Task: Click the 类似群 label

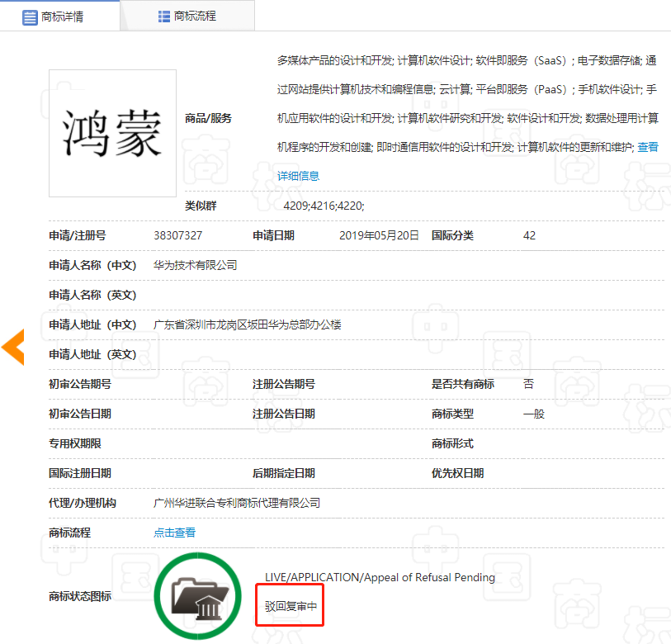Action: click(201, 206)
